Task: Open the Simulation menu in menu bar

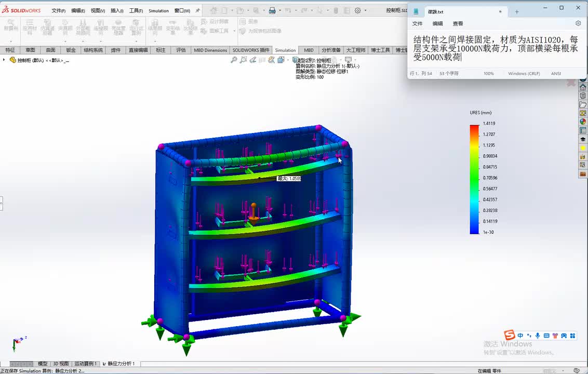Action: pos(158,10)
